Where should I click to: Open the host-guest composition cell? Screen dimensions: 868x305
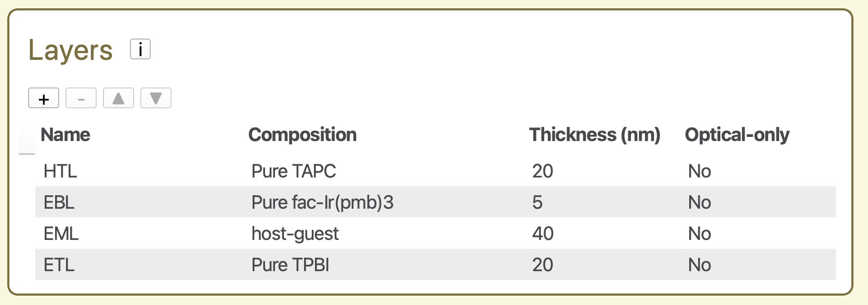(295, 234)
